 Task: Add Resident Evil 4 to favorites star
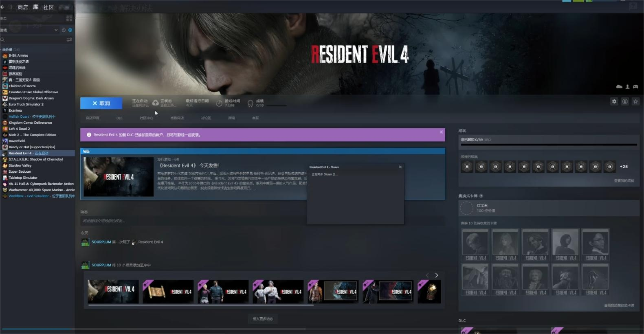click(635, 101)
